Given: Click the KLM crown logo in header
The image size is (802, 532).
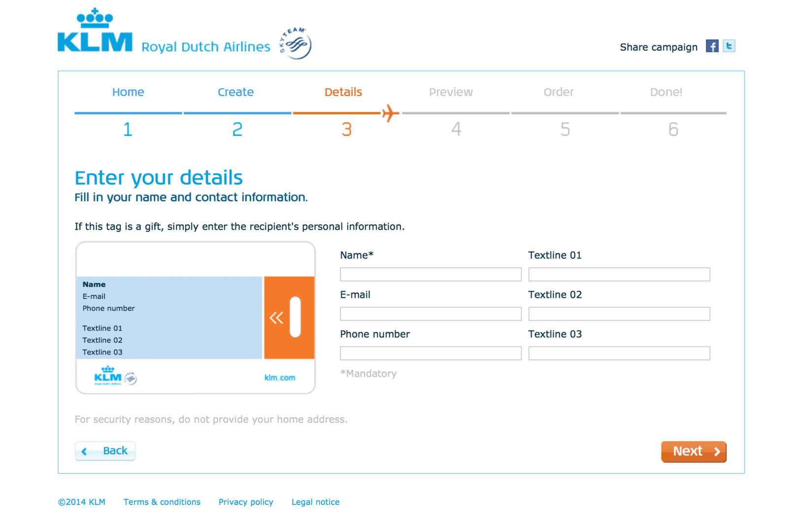Looking at the screenshot, I should point(95,31).
